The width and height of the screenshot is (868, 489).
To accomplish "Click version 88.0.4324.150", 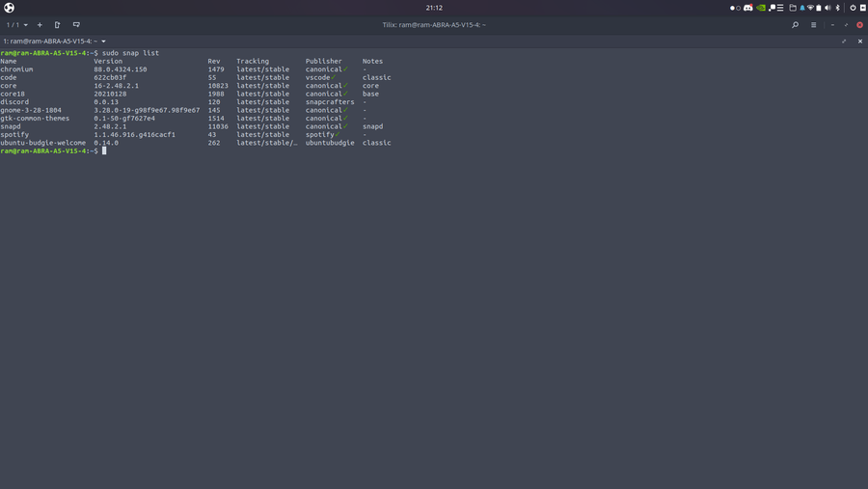I will (x=121, y=69).
